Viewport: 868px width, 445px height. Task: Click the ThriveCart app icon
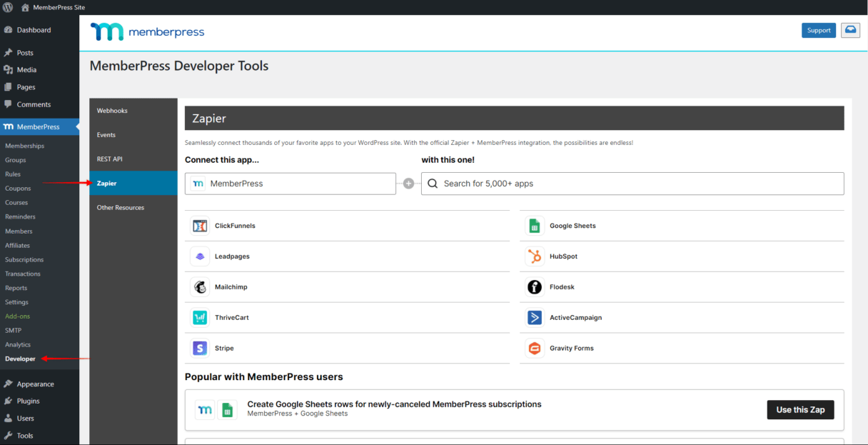200,318
